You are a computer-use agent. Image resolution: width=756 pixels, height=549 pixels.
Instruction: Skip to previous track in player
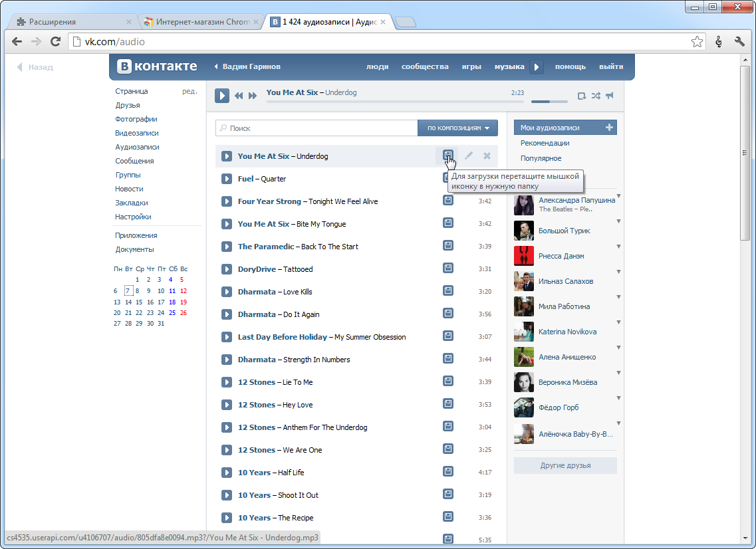click(x=239, y=96)
